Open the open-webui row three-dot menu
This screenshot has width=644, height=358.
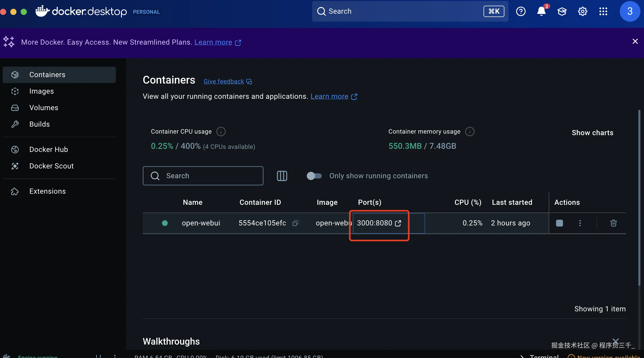pyautogui.click(x=580, y=223)
